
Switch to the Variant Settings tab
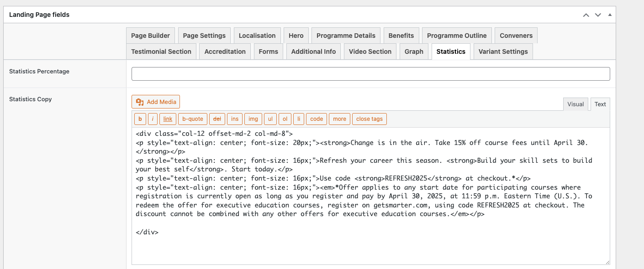click(503, 52)
